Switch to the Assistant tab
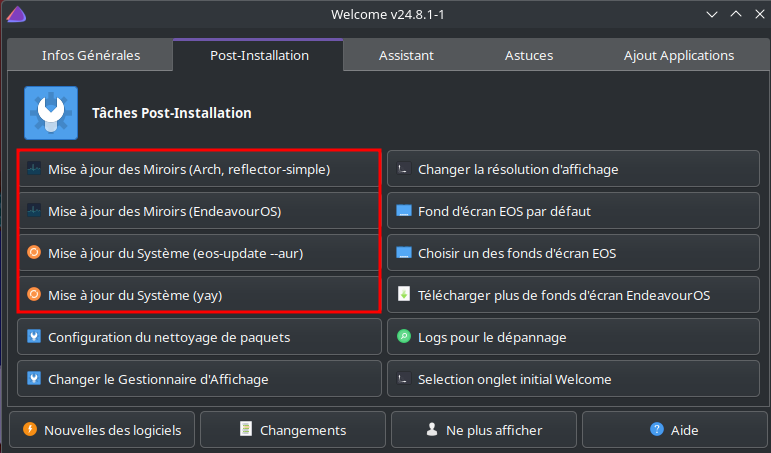The height and width of the screenshot is (453, 771). [406, 56]
